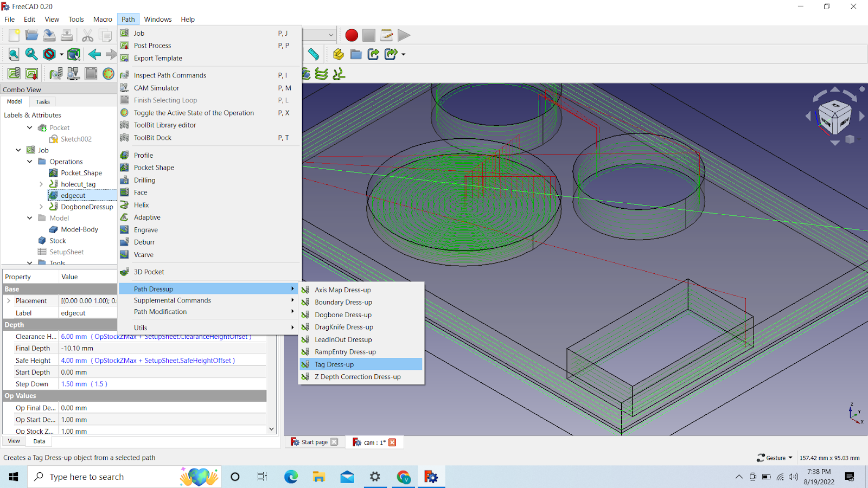Click the CAM Simulator menu icon
Viewport: 868px width, 488px height.
coord(124,88)
